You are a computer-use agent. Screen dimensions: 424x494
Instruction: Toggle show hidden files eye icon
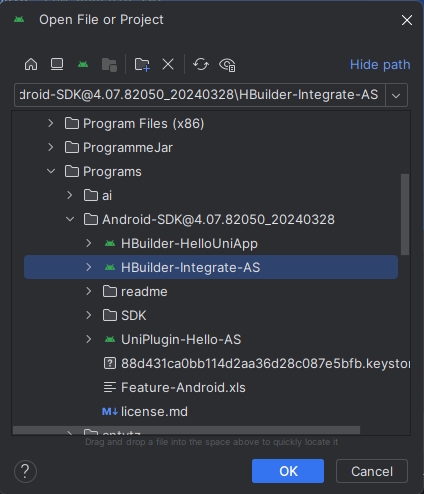click(x=227, y=65)
